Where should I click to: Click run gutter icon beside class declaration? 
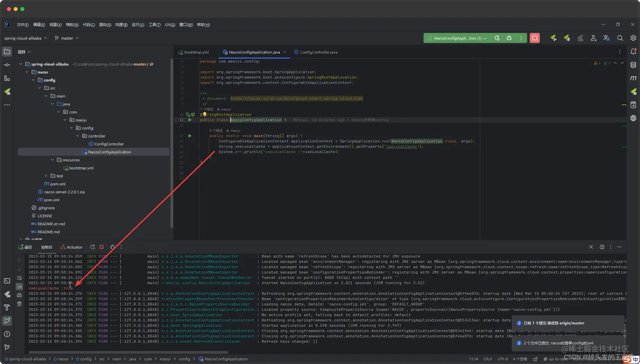[x=190, y=120]
